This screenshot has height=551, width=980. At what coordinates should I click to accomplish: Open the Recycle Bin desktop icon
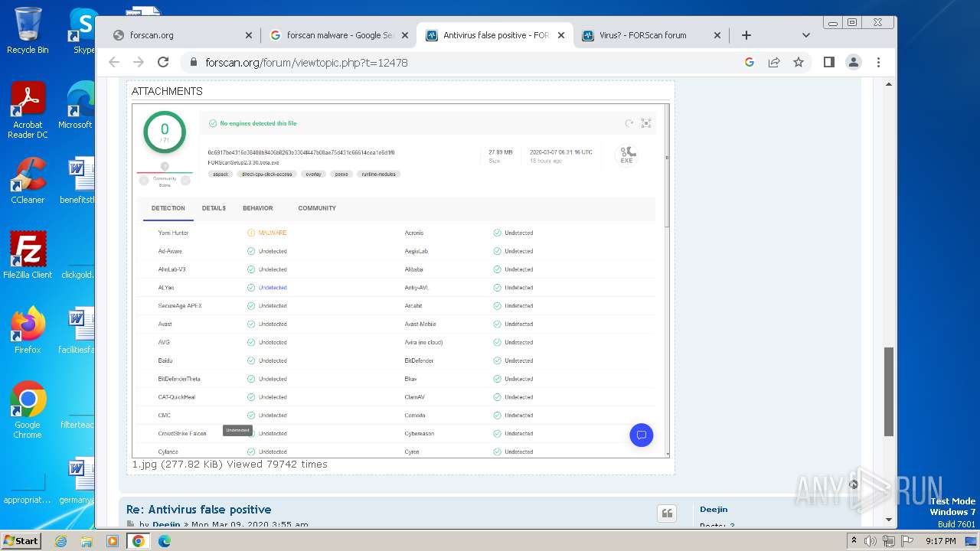pos(28,31)
